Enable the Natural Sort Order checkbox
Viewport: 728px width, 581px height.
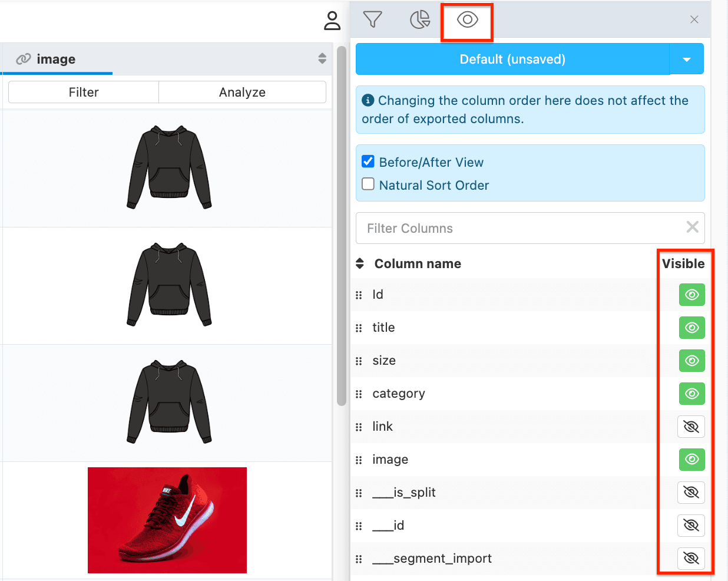[x=368, y=184]
